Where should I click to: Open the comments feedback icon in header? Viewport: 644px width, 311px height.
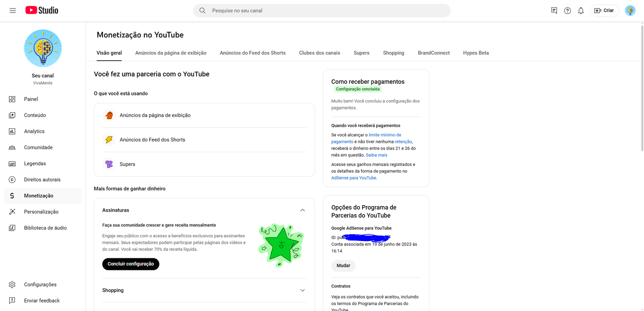554,10
